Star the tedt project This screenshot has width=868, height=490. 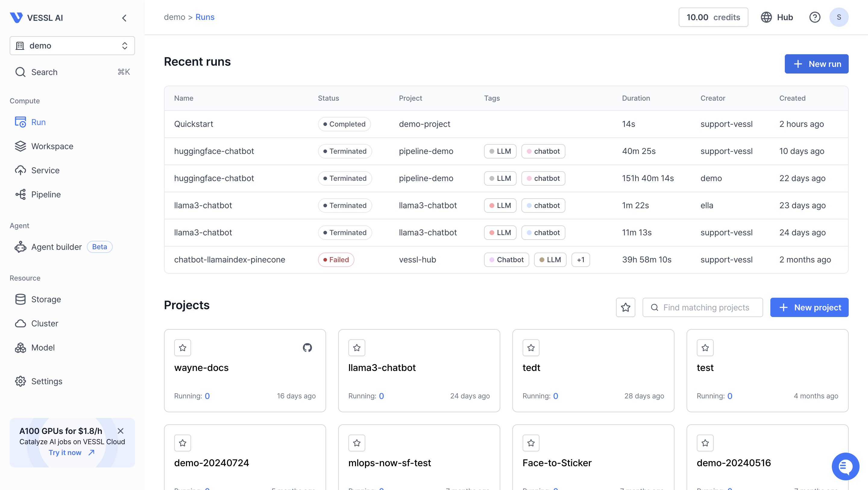point(531,347)
